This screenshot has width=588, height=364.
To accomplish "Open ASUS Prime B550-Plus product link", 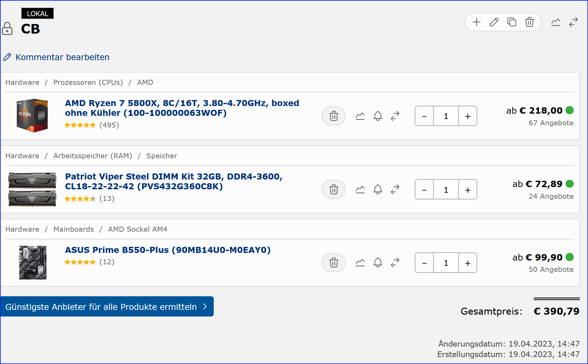I will pyautogui.click(x=168, y=250).
